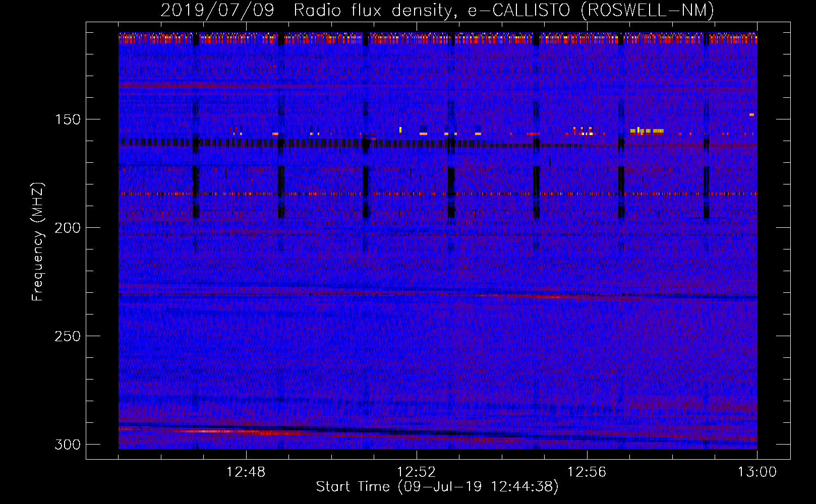
Task: Click the plot title "Radio flux density, e-CALLISTO (ROSWELL-NM)"
Action: pos(504,10)
